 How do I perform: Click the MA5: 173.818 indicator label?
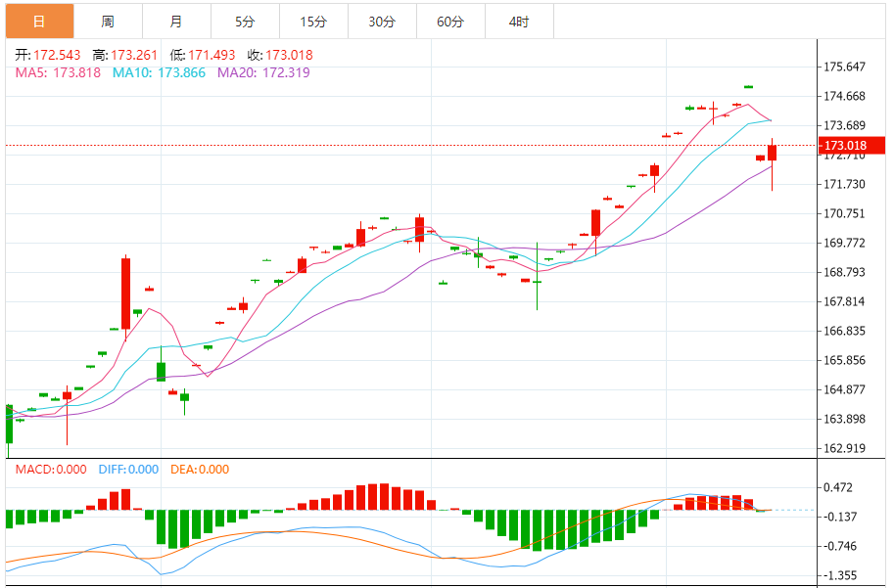(x=58, y=72)
